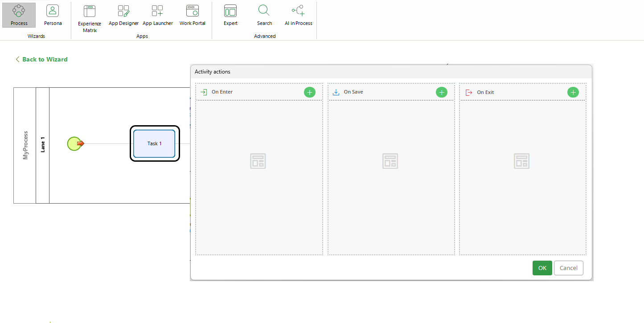The image size is (644, 323).
Task: Open the Experience Matrix
Action: 90,19
